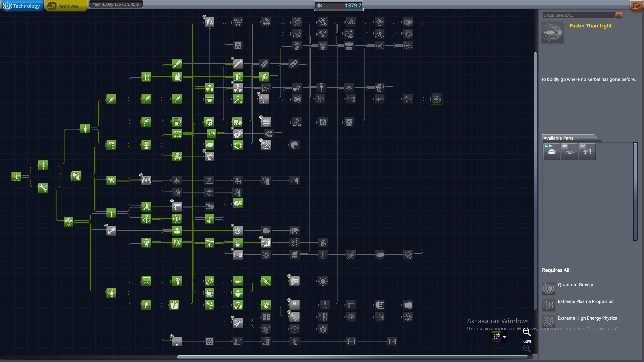Click the Year 4, Day 136 time display

point(116,4)
